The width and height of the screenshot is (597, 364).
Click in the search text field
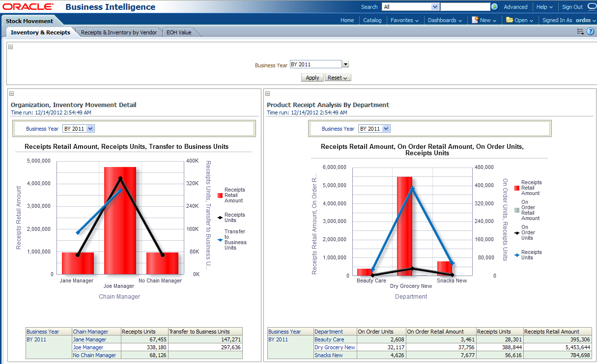pyautogui.click(x=465, y=7)
